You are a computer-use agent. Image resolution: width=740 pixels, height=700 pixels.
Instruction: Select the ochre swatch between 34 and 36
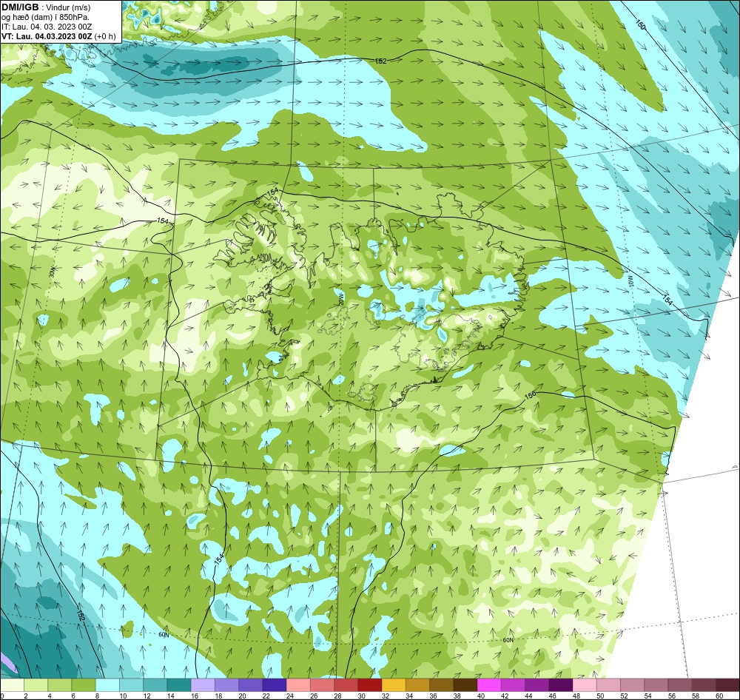[418, 684]
